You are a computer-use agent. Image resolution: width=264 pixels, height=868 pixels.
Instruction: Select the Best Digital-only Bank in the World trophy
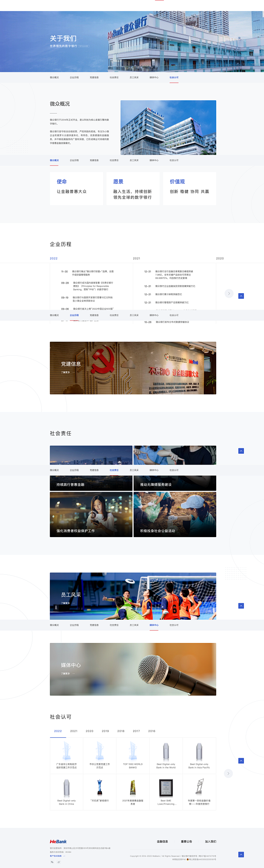[x=166, y=755]
